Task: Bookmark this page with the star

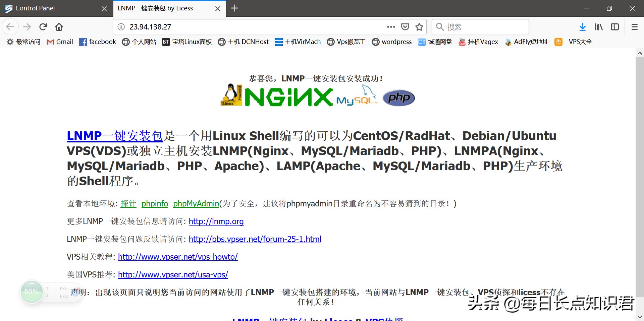Action: click(419, 27)
